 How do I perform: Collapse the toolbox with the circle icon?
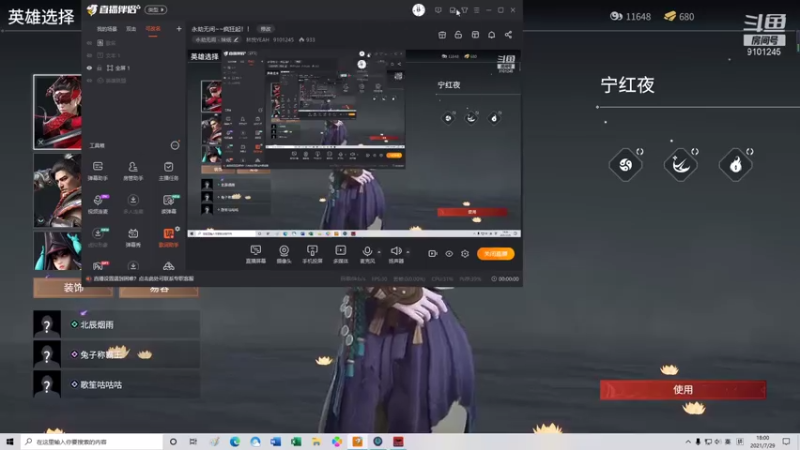175,145
